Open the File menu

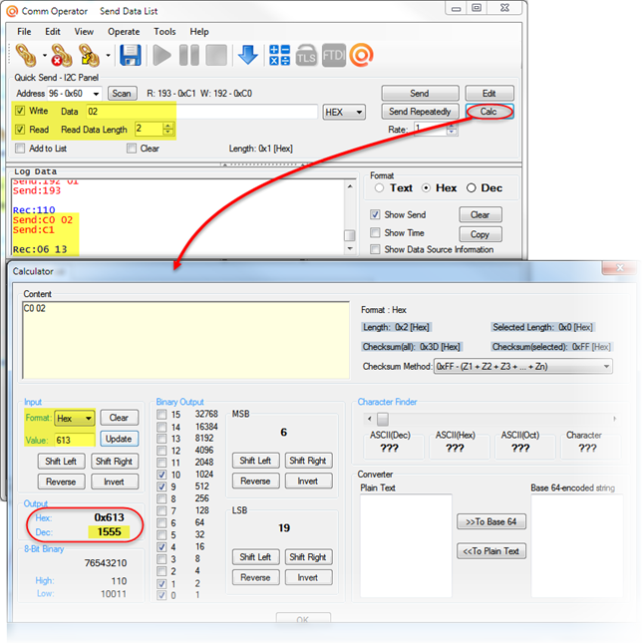point(24,32)
